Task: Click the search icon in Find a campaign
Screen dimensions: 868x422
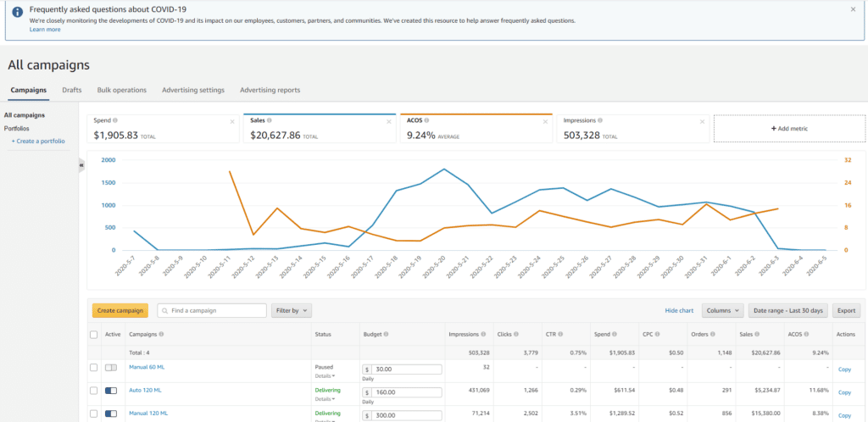Action: pyautogui.click(x=164, y=311)
